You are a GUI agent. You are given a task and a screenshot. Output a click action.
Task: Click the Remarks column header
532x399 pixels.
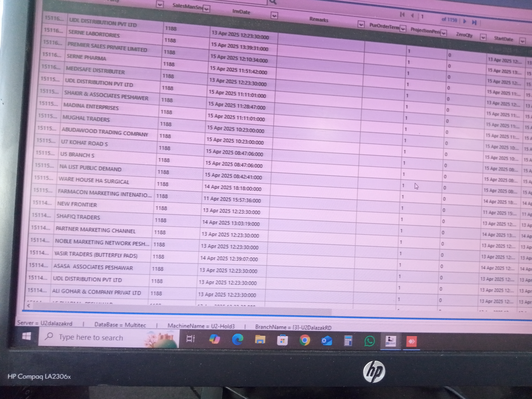click(x=319, y=20)
